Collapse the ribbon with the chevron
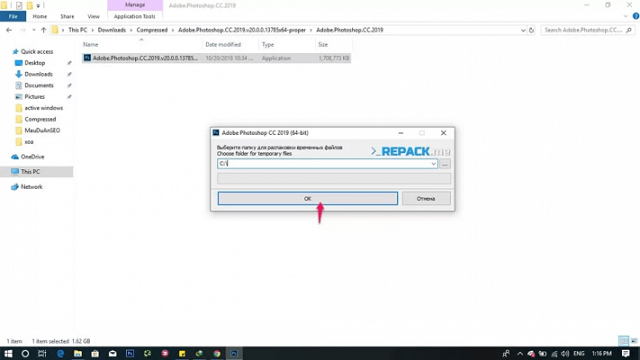The width and height of the screenshot is (640, 360). pyautogui.click(x=626, y=16)
